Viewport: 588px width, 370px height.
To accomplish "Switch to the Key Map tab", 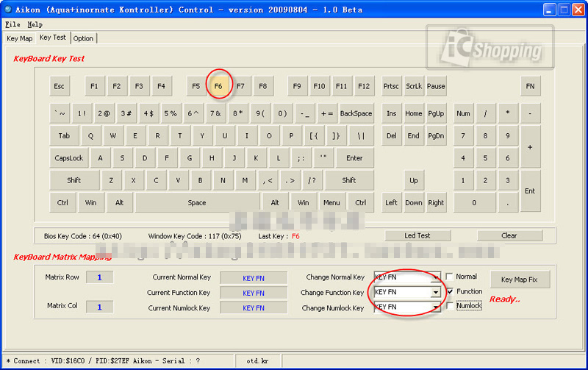I will [x=19, y=38].
